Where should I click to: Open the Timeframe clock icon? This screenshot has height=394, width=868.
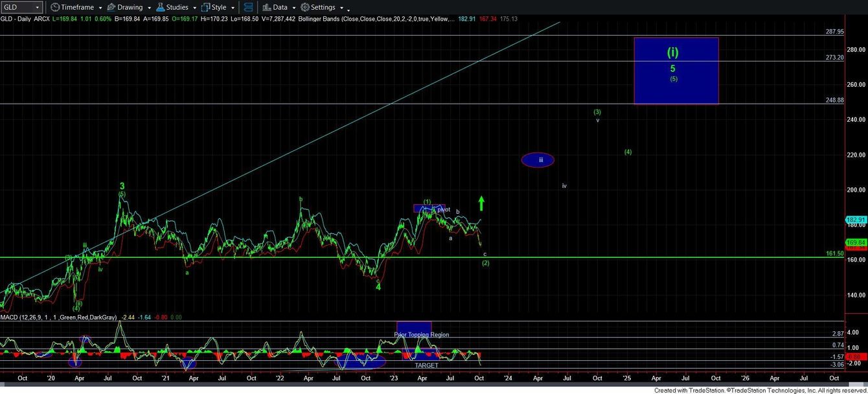(54, 7)
